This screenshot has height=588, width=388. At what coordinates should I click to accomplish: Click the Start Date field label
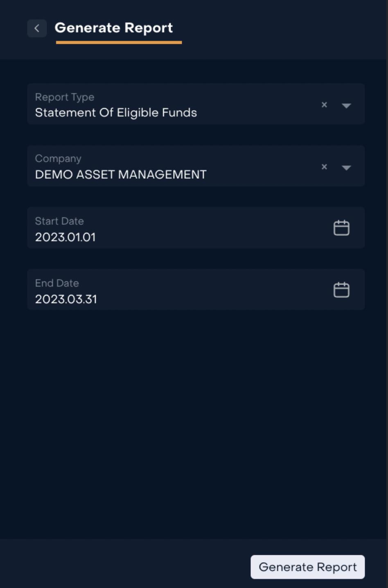click(59, 221)
